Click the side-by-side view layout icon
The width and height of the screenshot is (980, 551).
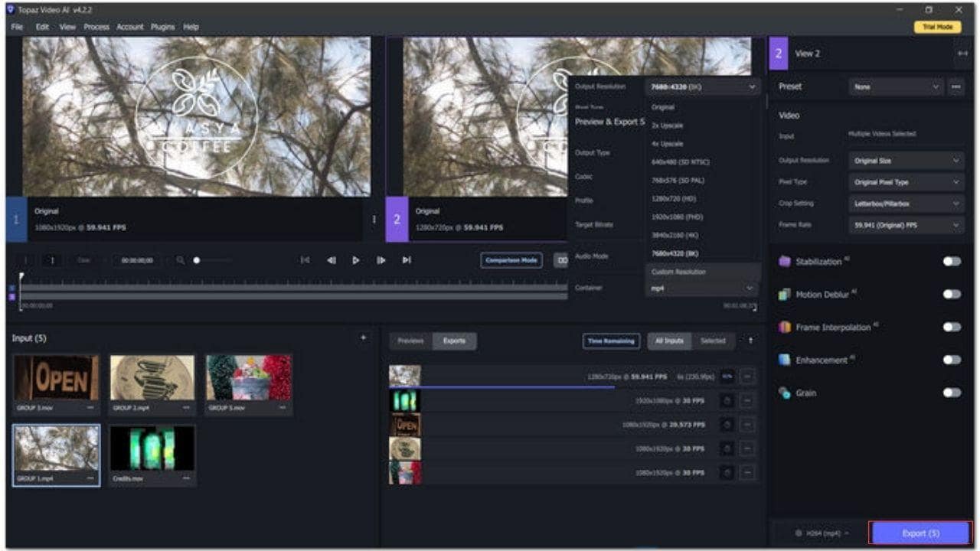pyautogui.click(x=561, y=260)
